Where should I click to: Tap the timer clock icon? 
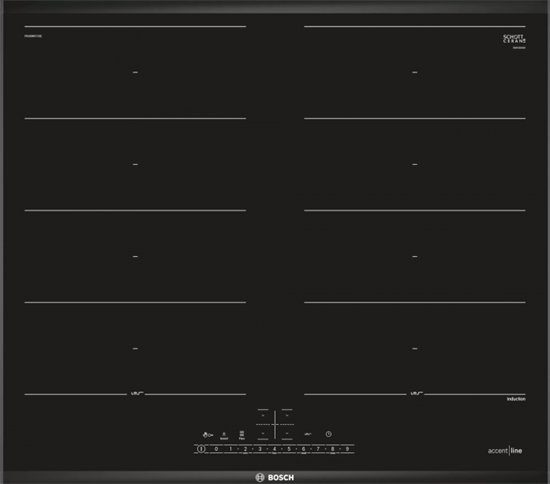328,434
